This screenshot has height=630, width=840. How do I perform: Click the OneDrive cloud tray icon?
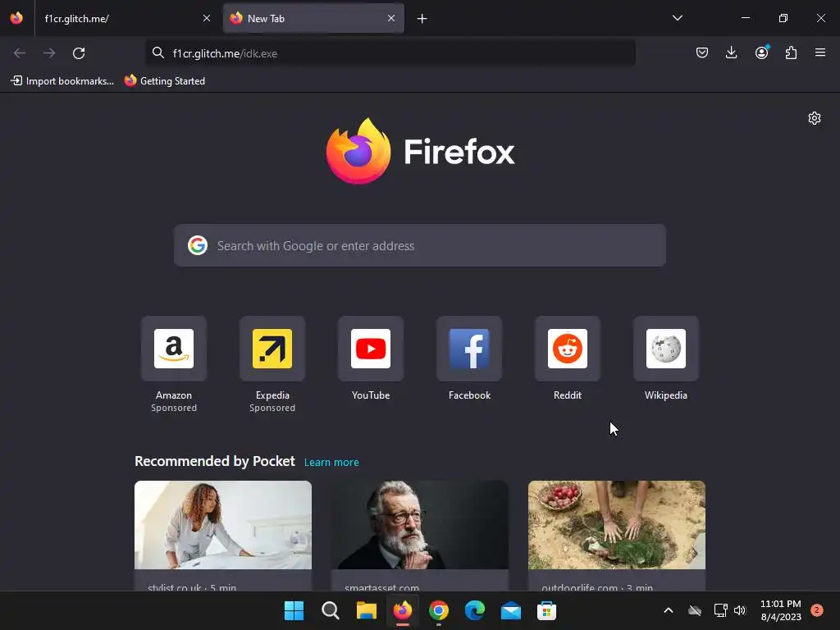[x=695, y=610]
